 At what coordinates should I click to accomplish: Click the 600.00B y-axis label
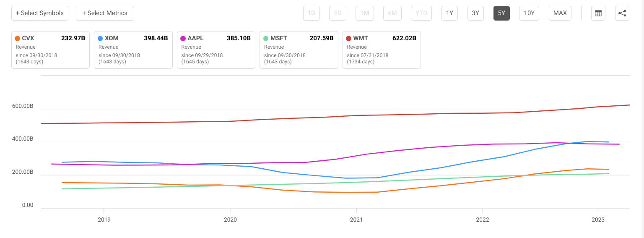pos(23,106)
